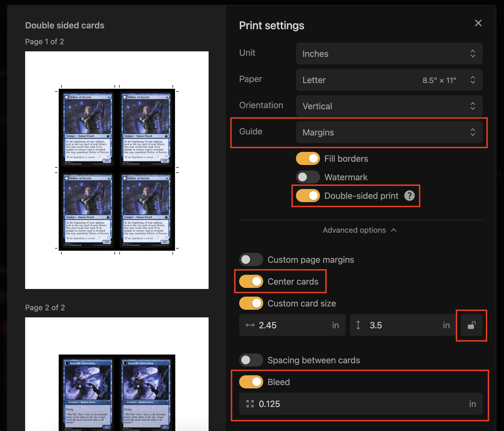Image resolution: width=504 pixels, height=431 pixels.
Task: Toggle the Fill borders switch
Action: pos(308,158)
